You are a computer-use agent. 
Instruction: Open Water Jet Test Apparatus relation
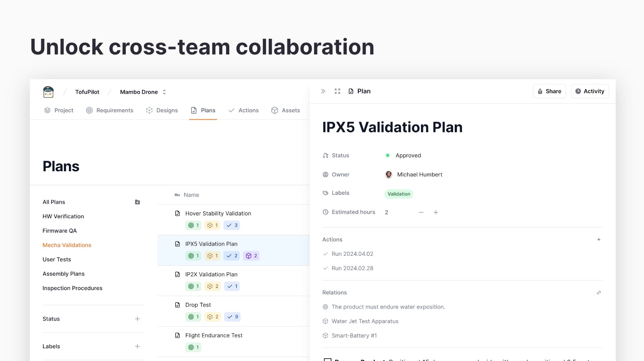click(365, 321)
